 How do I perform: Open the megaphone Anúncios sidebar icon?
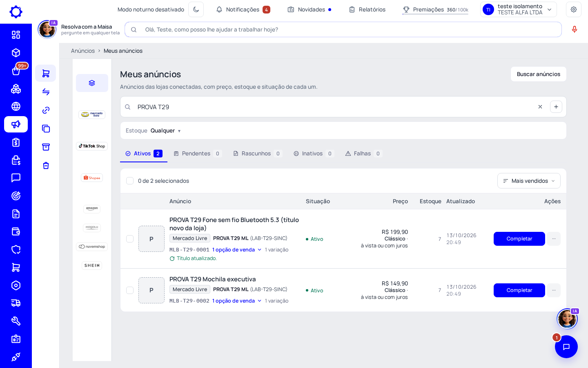coord(16,124)
